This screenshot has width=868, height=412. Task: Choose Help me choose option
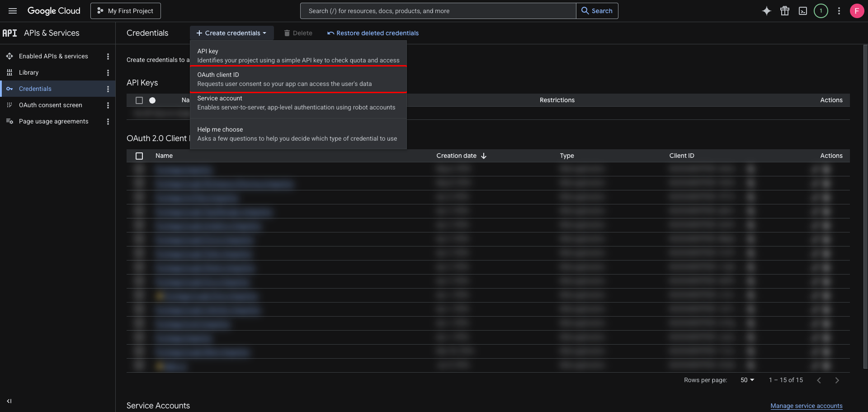[298, 134]
